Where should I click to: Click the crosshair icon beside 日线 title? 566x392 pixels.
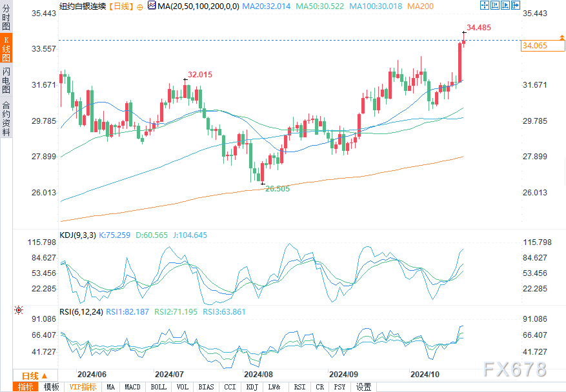141,6
